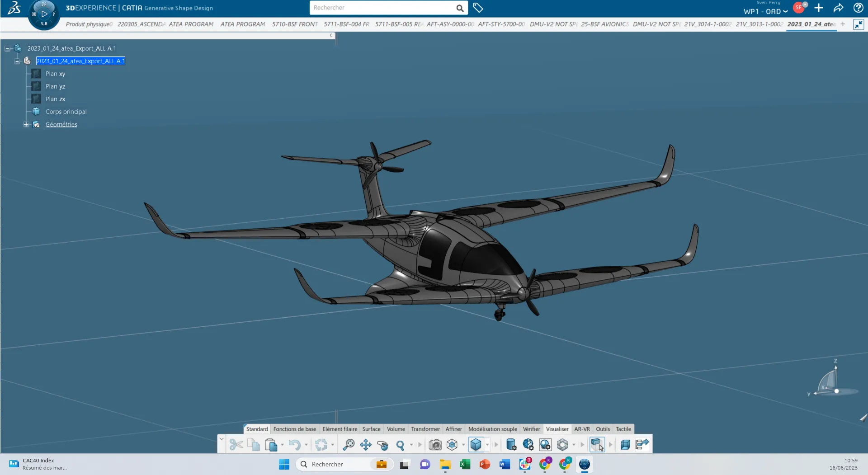Switch to the Elément filaire tab

pos(340,429)
